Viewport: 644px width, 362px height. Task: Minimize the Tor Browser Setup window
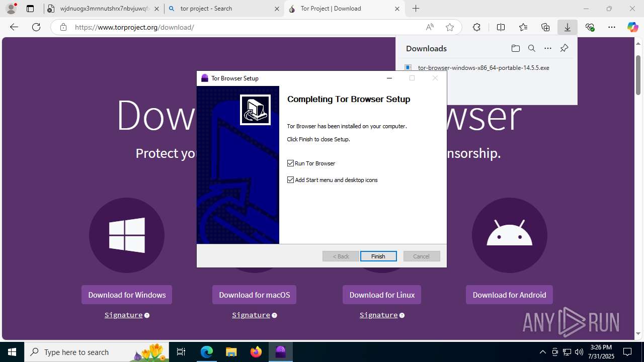coord(389,78)
